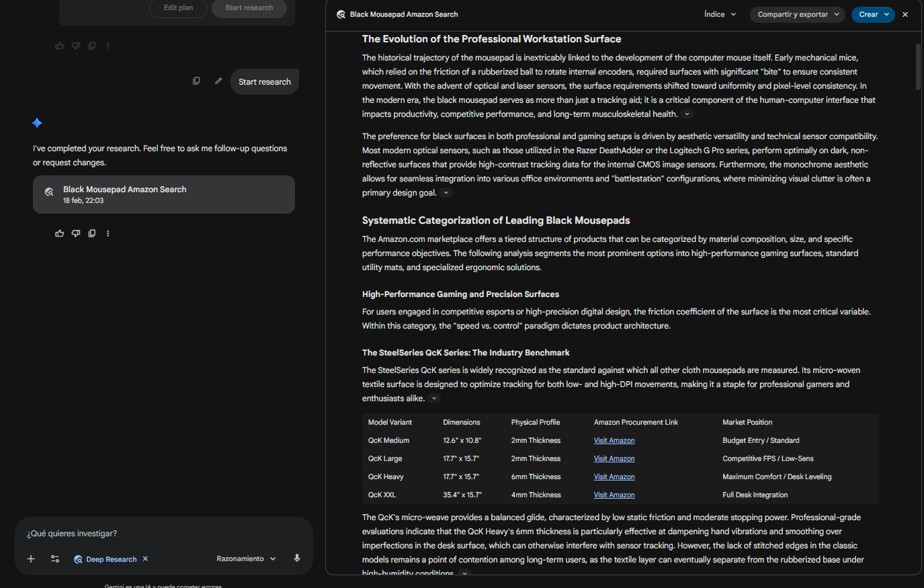924x588 pixels.
Task: Click the 'Model Variant' column header
Action: [390, 423]
